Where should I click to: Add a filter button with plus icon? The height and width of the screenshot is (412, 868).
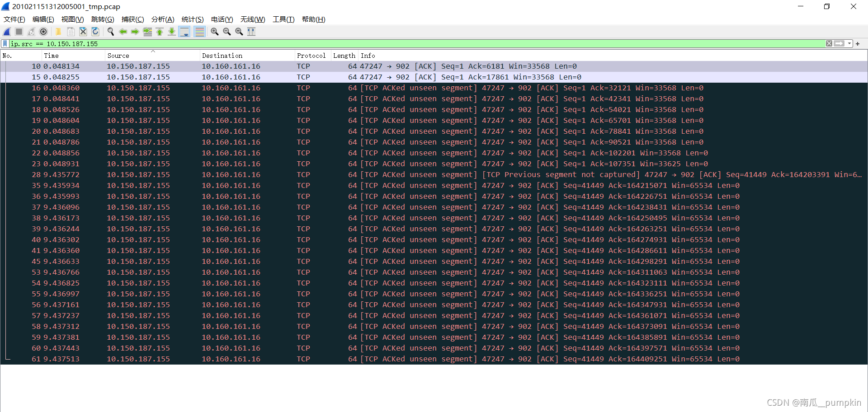point(858,44)
